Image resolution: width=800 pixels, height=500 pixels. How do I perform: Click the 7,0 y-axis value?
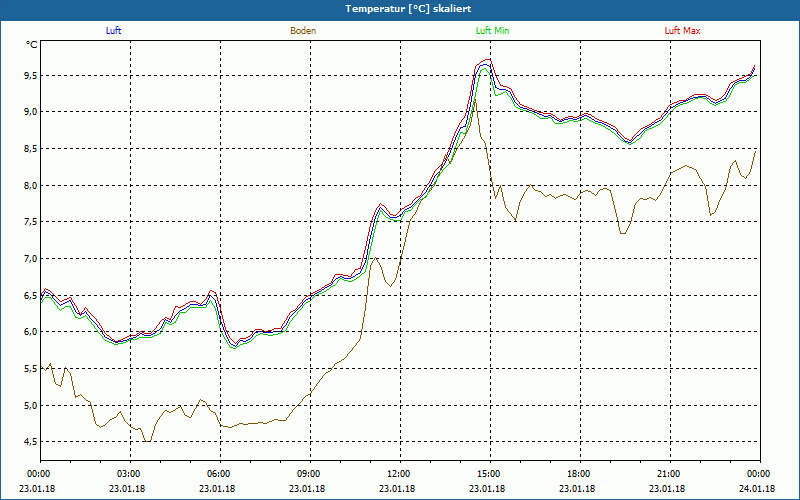click(31, 259)
